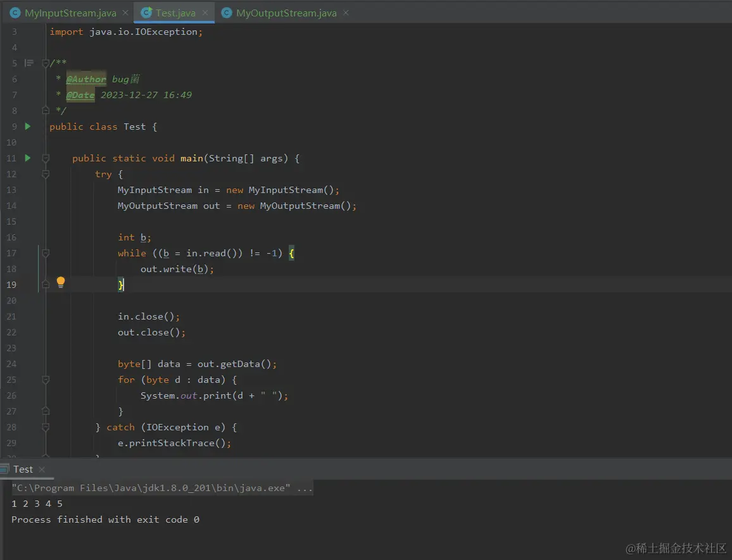Screen dimensions: 732x560
Task: Fold the for loop end marker at line 27
Action: [46, 411]
